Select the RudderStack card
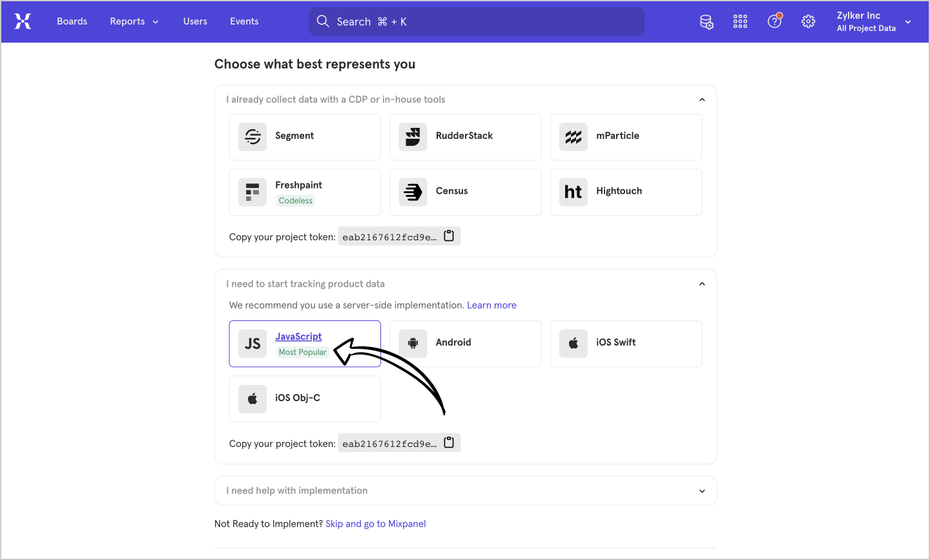The image size is (930, 560). pos(466,137)
